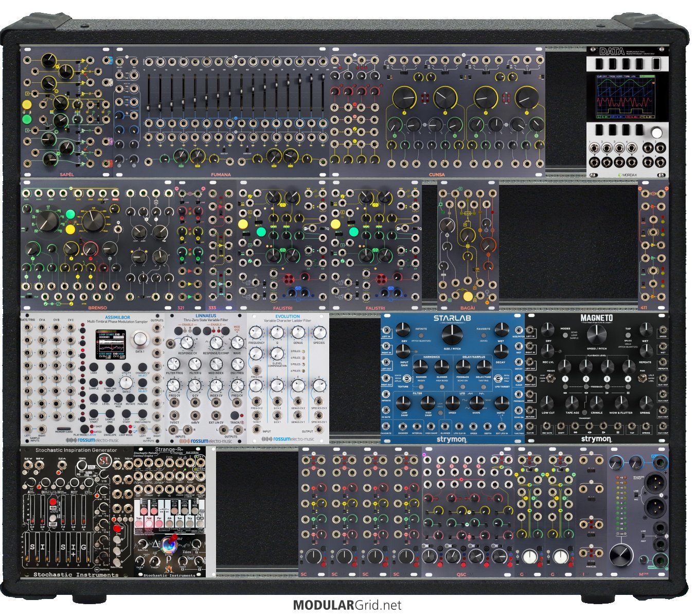695x616 pixels.
Task: Click the LOW DAMP knob on Starlab
Action: click(404, 402)
